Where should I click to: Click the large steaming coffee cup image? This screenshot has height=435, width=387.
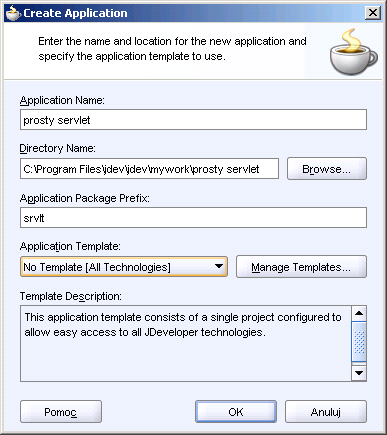pos(353,52)
